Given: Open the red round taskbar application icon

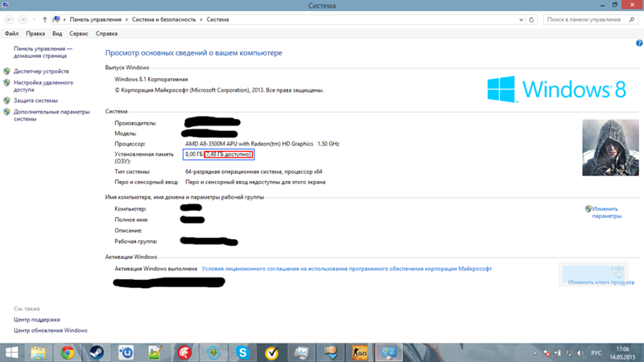Looking at the screenshot, I should (x=184, y=352).
